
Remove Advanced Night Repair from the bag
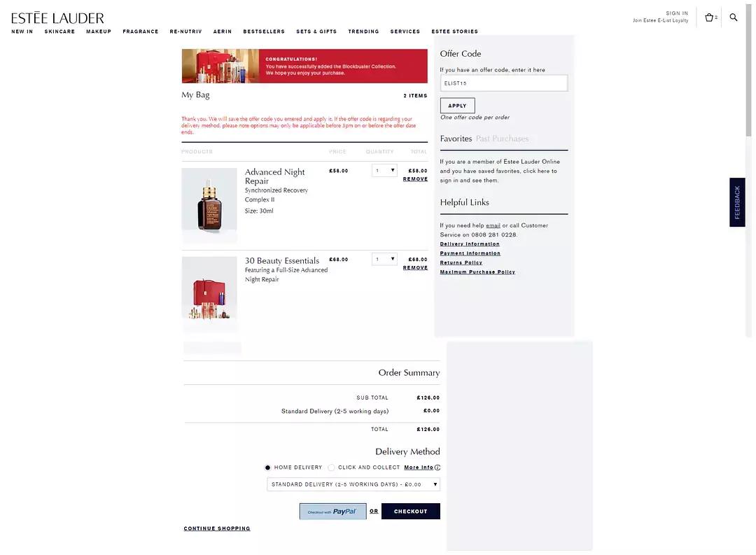pyautogui.click(x=415, y=179)
